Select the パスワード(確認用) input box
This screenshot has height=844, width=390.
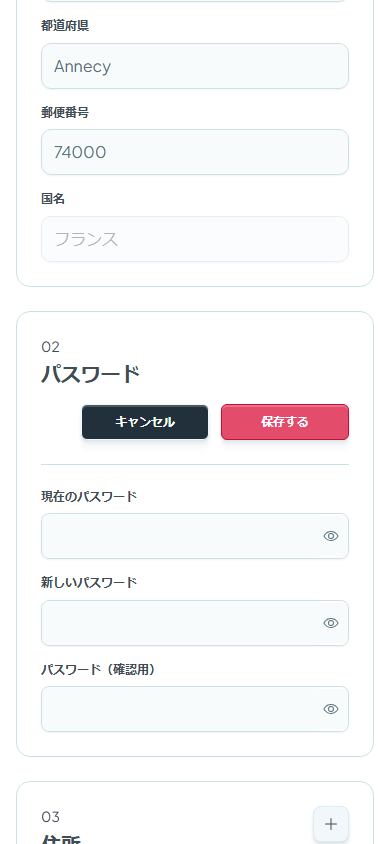(x=195, y=709)
